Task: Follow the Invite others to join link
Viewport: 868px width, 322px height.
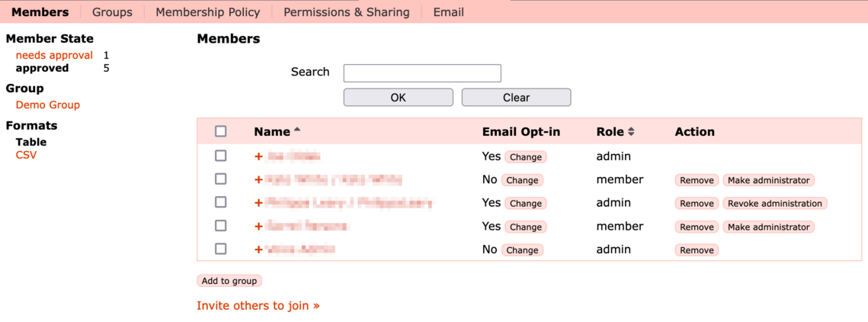Action: (x=258, y=305)
